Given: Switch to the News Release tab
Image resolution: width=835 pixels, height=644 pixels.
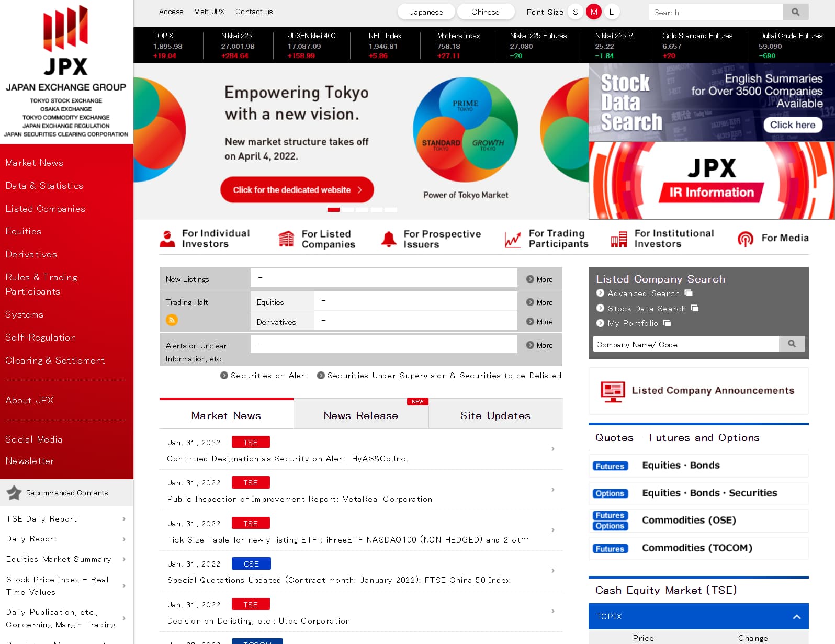Looking at the screenshot, I should coord(361,414).
